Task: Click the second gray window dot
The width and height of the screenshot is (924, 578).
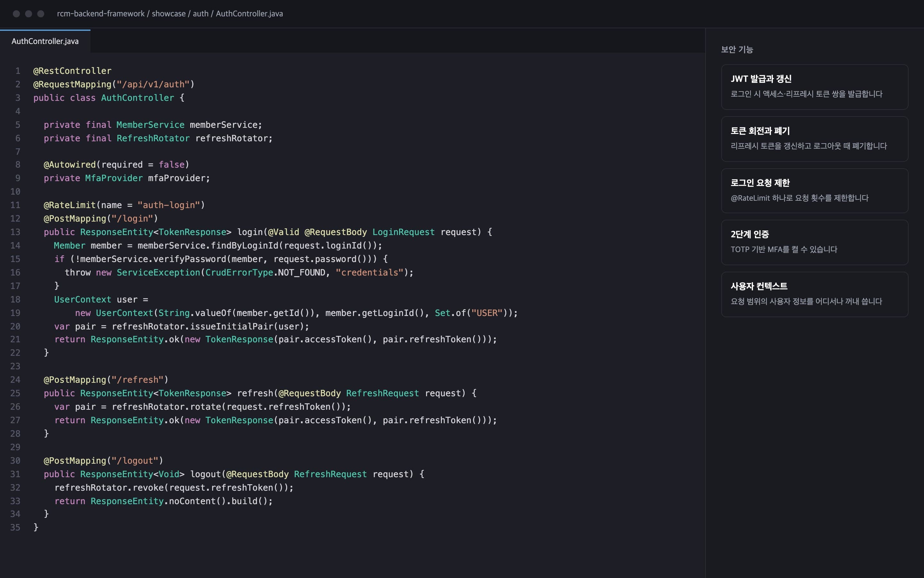Action: pyautogui.click(x=29, y=14)
